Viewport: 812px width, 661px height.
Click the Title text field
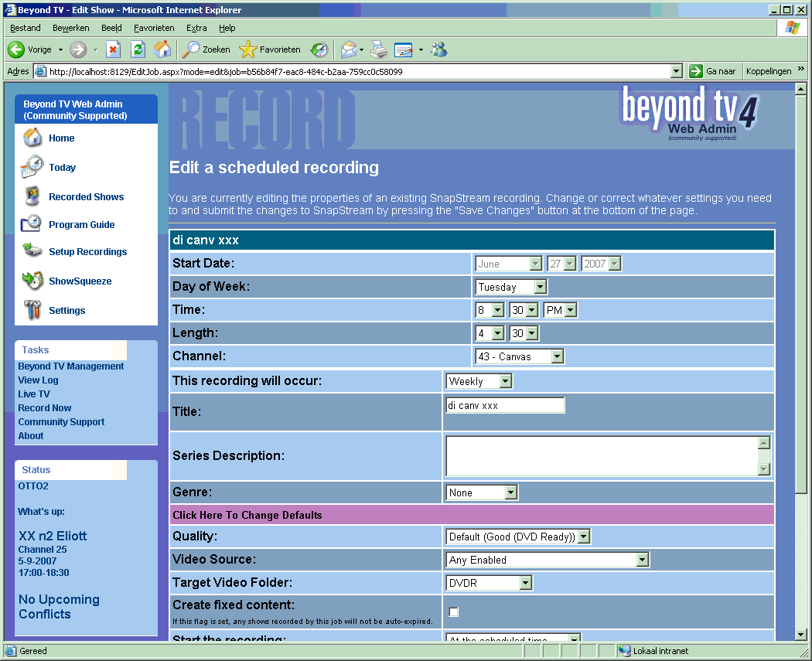point(505,405)
